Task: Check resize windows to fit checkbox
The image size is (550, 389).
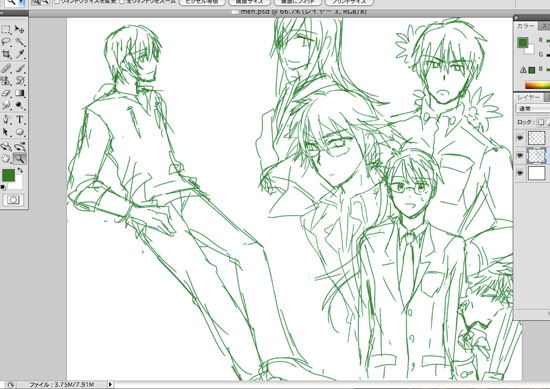Action: pyautogui.click(x=57, y=2)
